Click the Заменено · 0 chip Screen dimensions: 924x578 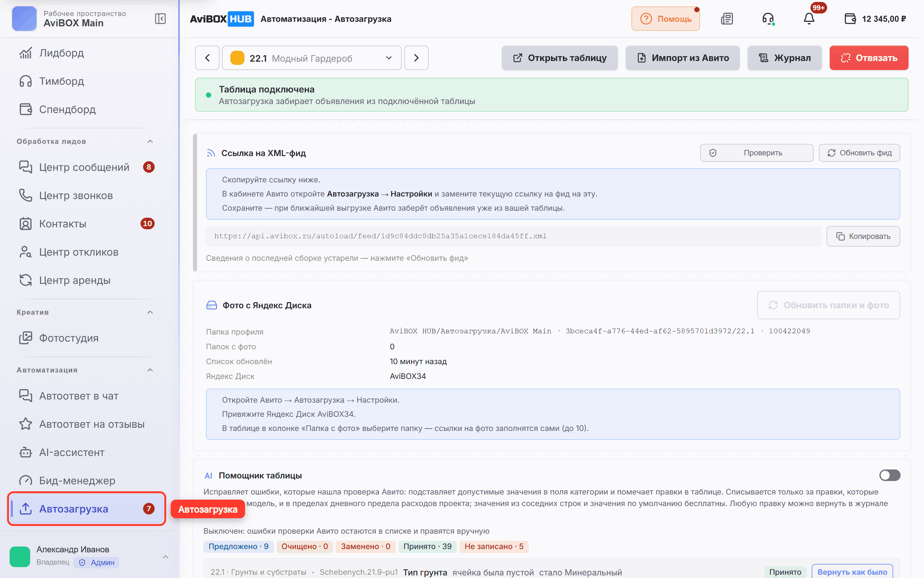[365, 546]
